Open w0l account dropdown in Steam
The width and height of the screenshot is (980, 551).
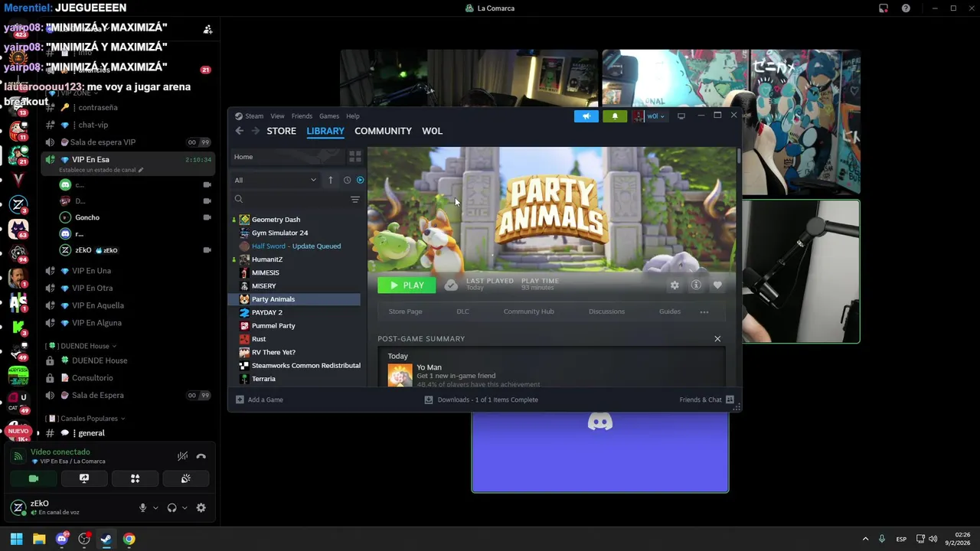click(649, 116)
